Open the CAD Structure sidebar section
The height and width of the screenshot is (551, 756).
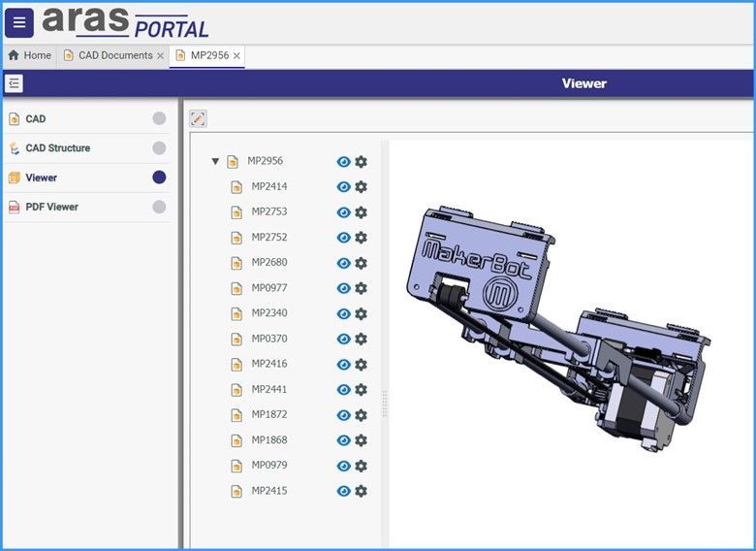click(57, 148)
